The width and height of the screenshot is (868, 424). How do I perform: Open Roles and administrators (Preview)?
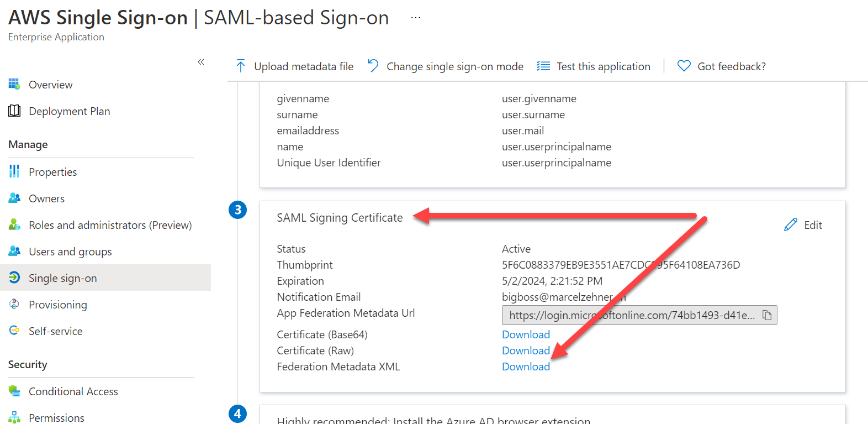click(x=110, y=225)
